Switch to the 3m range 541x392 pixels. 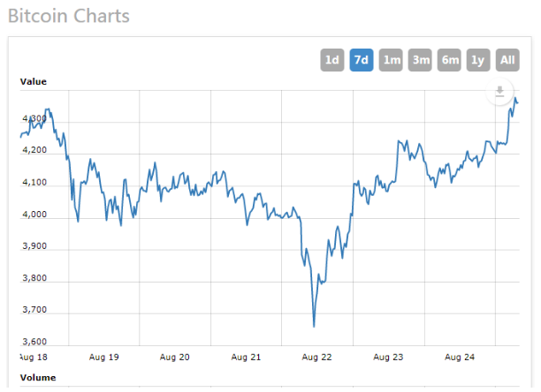tap(420, 60)
